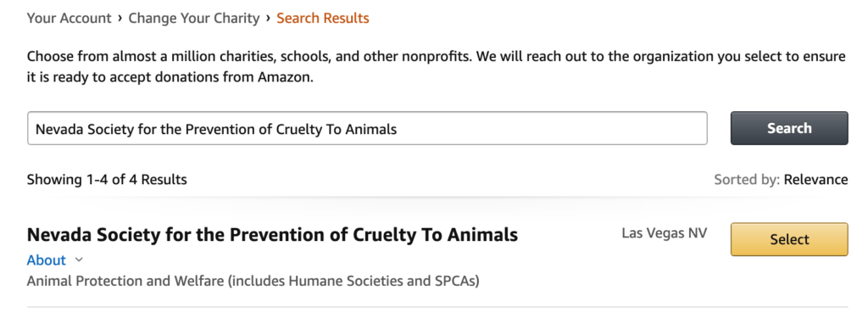Image resolution: width=868 pixels, height=313 pixels.
Task: Go to Your Account breadcrumb
Action: tap(70, 19)
